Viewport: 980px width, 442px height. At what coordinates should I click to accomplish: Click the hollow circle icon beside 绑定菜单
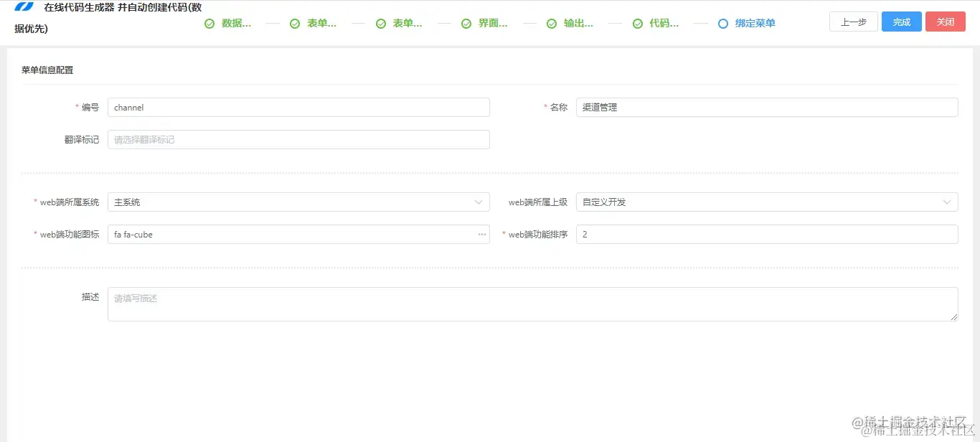click(x=722, y=23)
